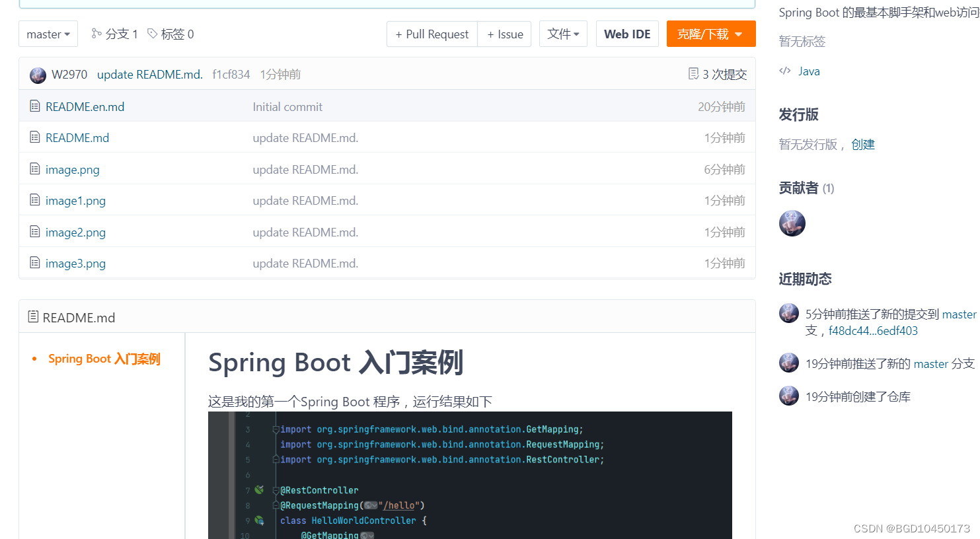
Task: Click the Spring Boot 入门案例 main heading
Action: pyautogui.click(x=336, y=363)
